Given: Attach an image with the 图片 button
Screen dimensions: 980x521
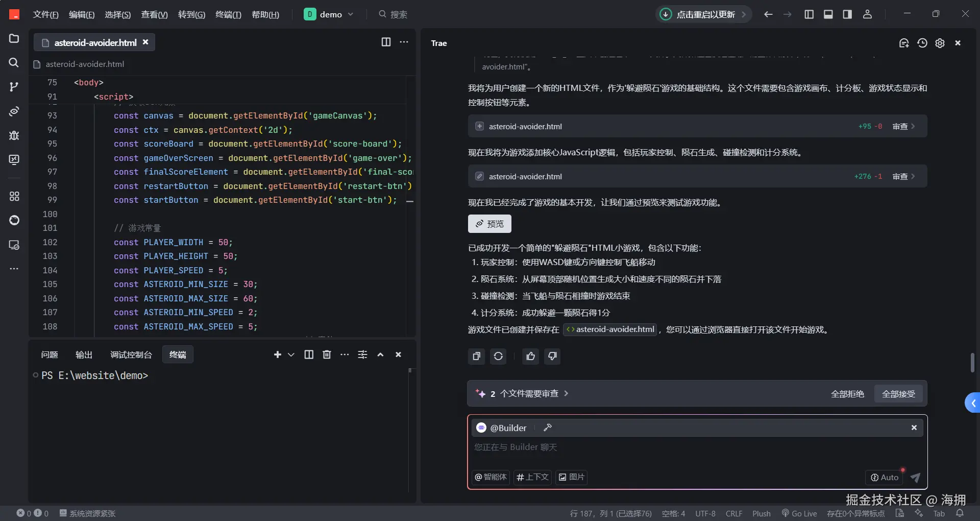Looking at the screenshot, I should click(571, 477).
